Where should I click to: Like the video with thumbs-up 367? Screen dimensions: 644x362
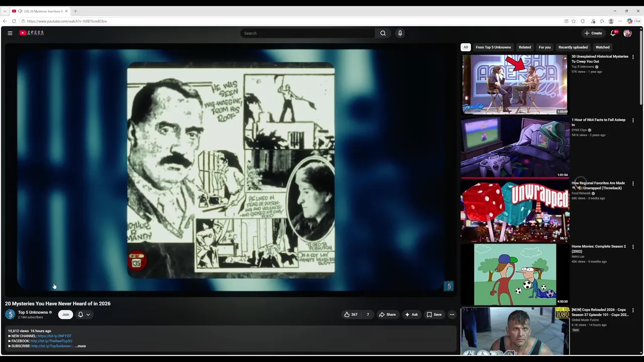[351, 315]
